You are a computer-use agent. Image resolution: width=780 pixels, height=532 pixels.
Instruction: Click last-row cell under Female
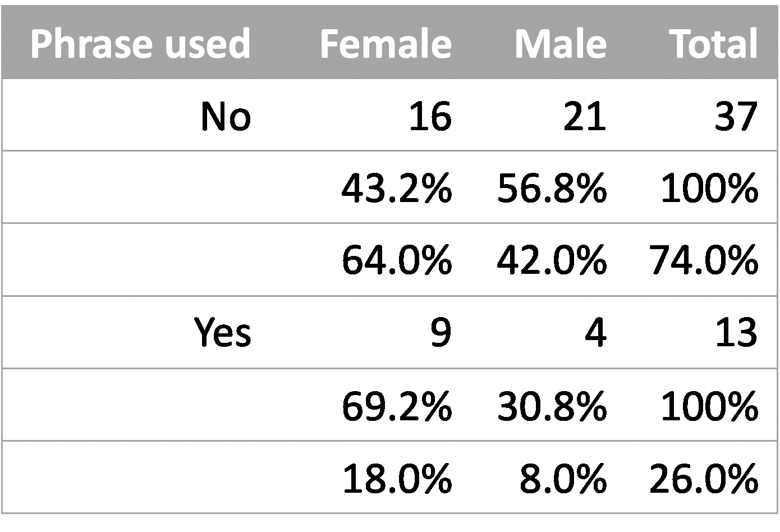pos(386,476)
